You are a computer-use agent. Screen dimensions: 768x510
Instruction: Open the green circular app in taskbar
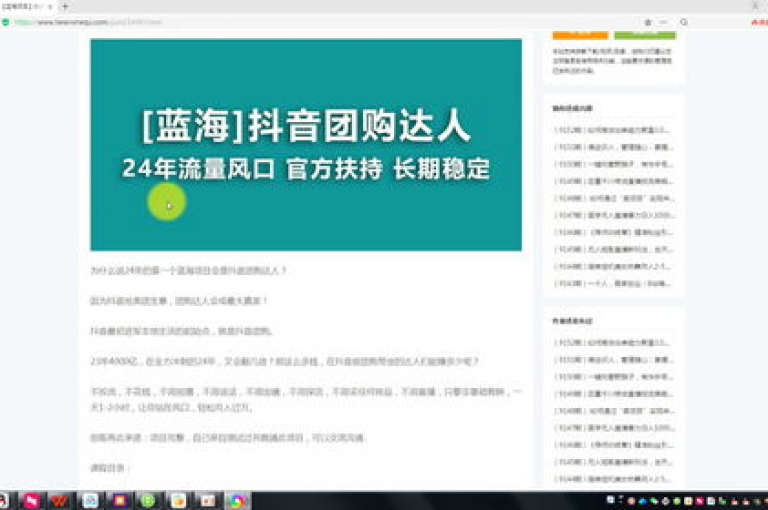(x=148, y=501)
